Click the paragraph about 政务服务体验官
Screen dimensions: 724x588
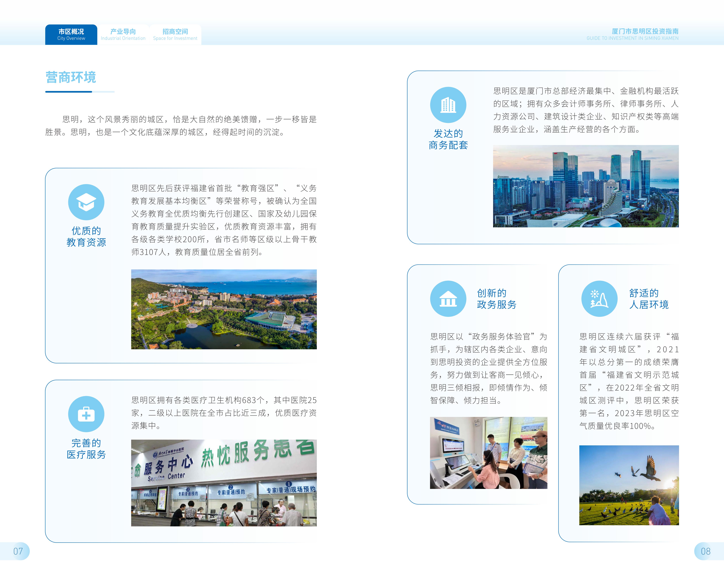pos(489,369)
